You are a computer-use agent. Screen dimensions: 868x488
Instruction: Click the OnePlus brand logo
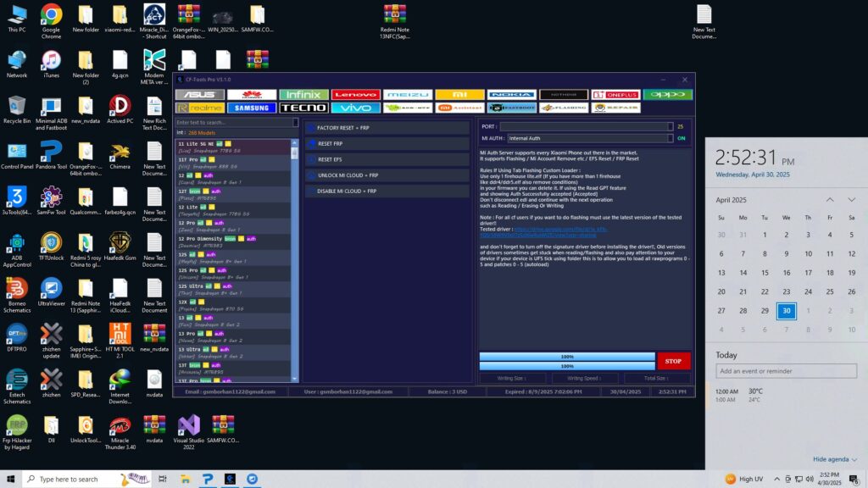click(x=616, y=95)
